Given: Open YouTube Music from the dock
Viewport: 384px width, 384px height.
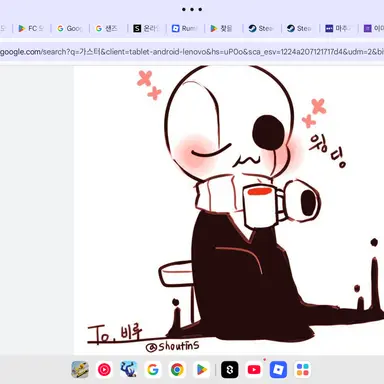Looking at the screenshot, I should [104, 369].
